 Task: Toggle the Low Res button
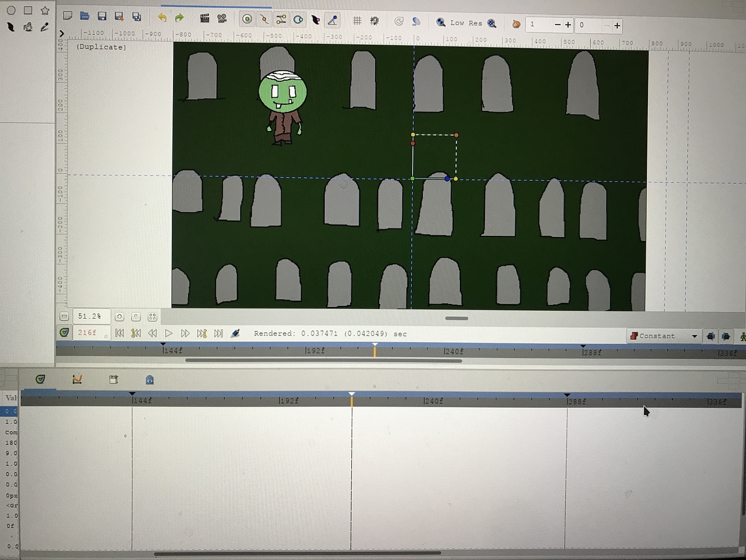[466, 23]
